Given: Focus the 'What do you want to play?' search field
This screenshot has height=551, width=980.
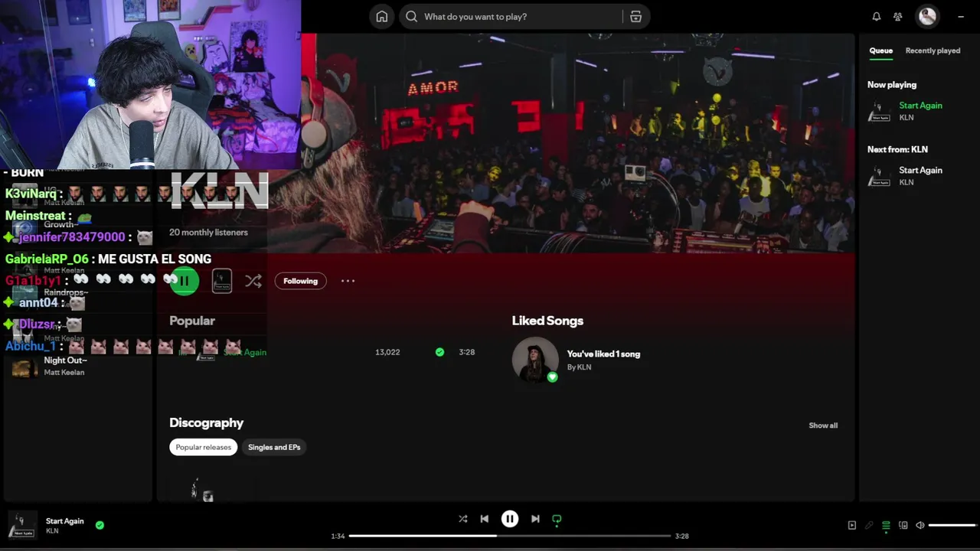Looking at the screenshot, I should click(x=524, y=17).
